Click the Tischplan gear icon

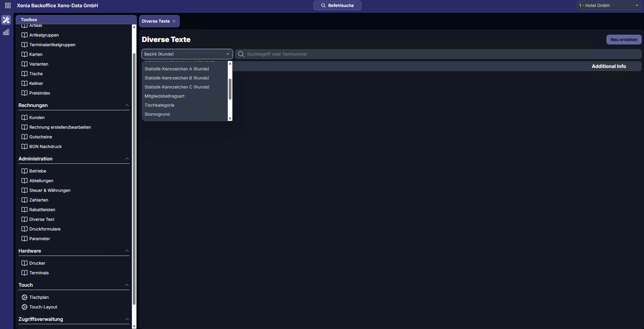25,297
